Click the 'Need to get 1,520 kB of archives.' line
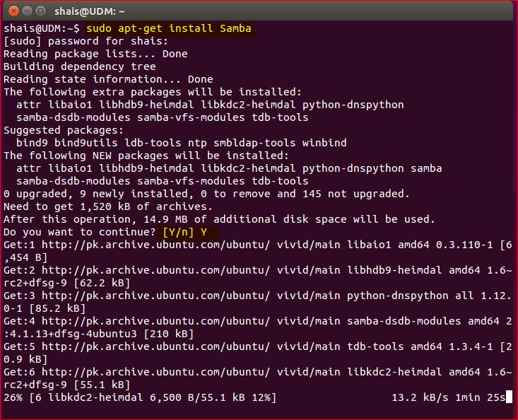Image resolution: width=518 pixels, height=420 pixels. point(108,206)
